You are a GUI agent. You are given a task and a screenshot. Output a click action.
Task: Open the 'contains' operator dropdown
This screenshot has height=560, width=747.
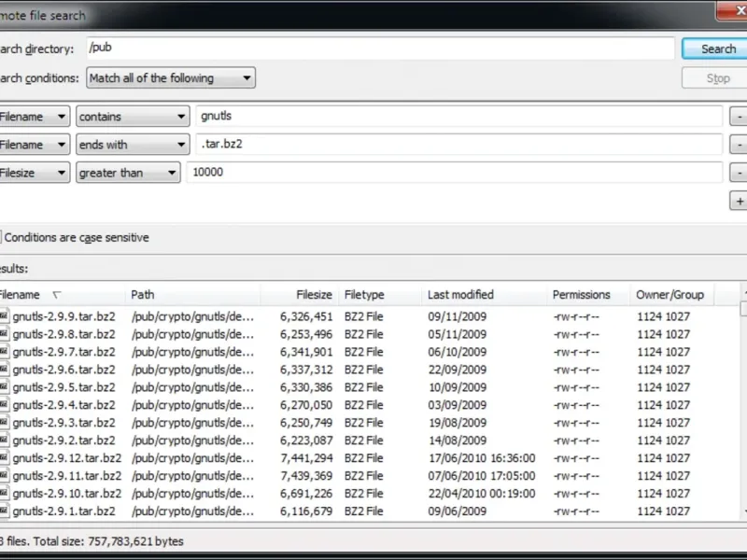[x=133, y=117]
